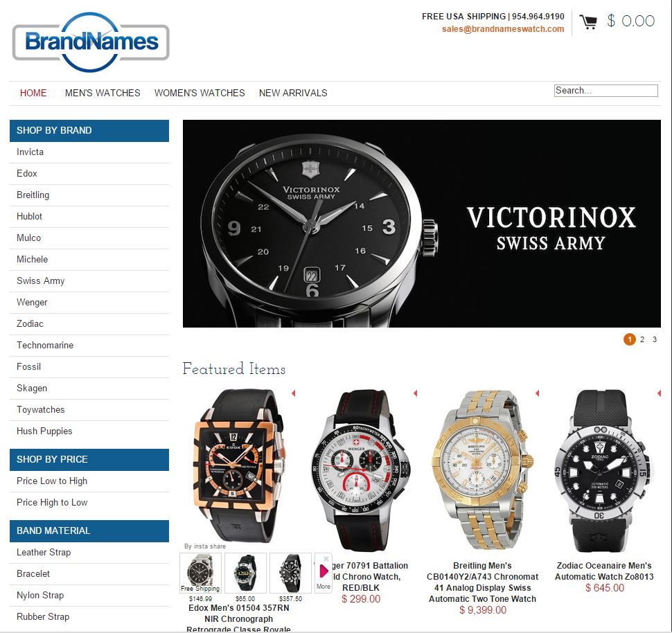The width and height of the screenshot is (672, 633).
Task: Open the New Arrivals menu item
Action: tap(293, 93)
